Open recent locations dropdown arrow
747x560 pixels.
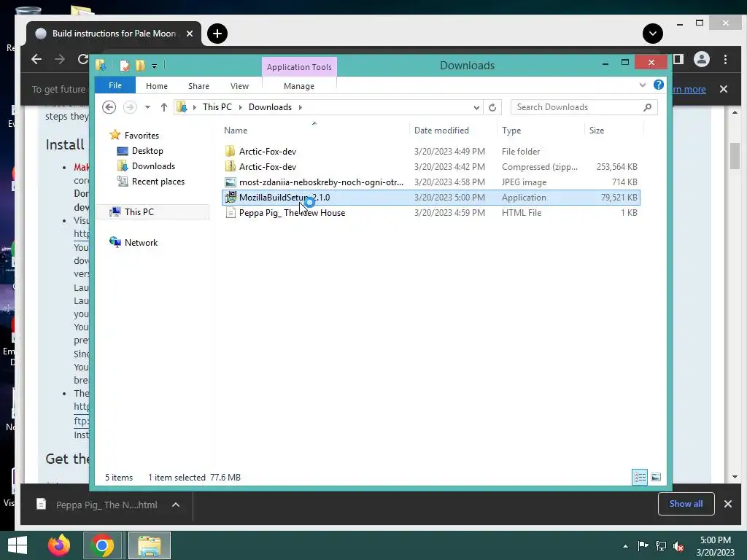coord(147,107)
